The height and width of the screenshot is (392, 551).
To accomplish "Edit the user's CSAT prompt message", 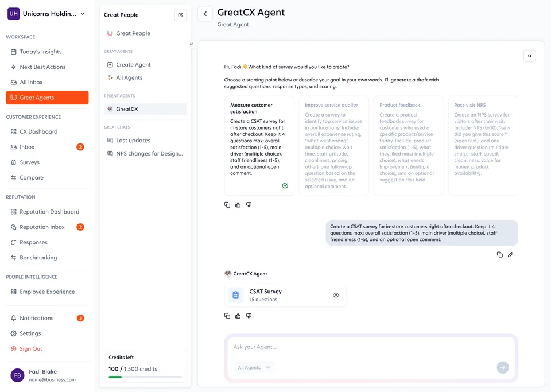I will tap(510, 255).
